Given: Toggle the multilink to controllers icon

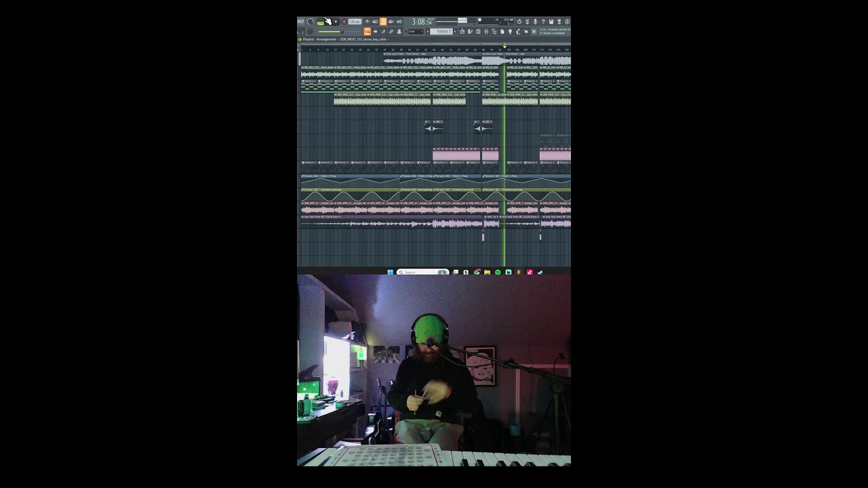Looking at the screenshot, I should pos(391,31).
